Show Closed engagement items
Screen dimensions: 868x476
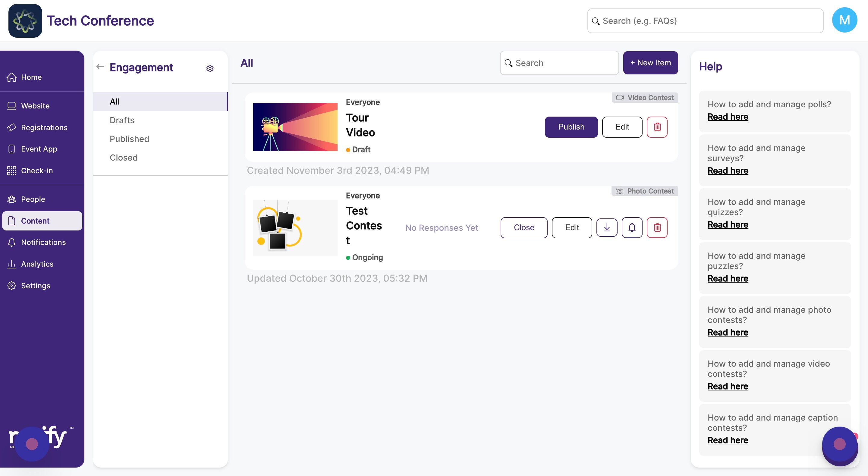tap(123, 157)
